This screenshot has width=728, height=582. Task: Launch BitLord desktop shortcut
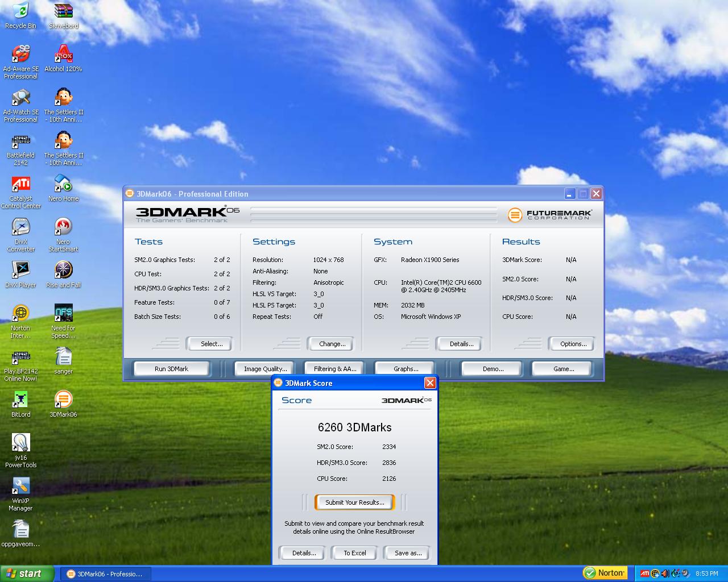[x=20, y=404]
